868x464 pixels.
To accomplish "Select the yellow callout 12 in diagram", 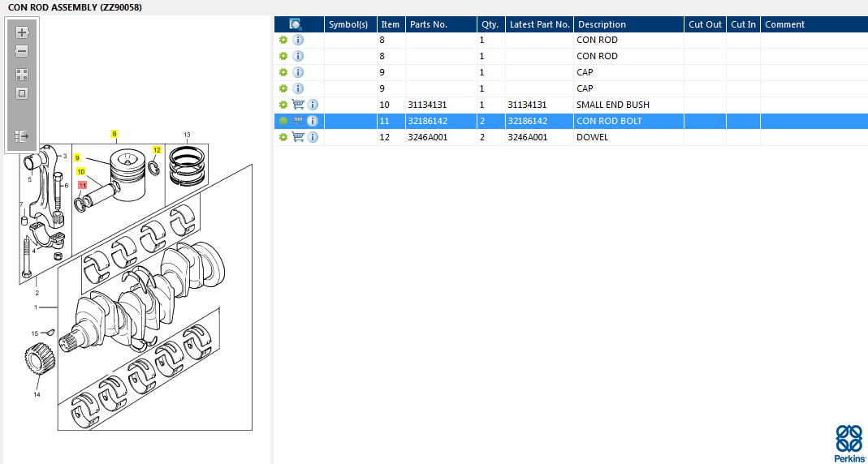I will pyautogui.click(x=157, y=150).
